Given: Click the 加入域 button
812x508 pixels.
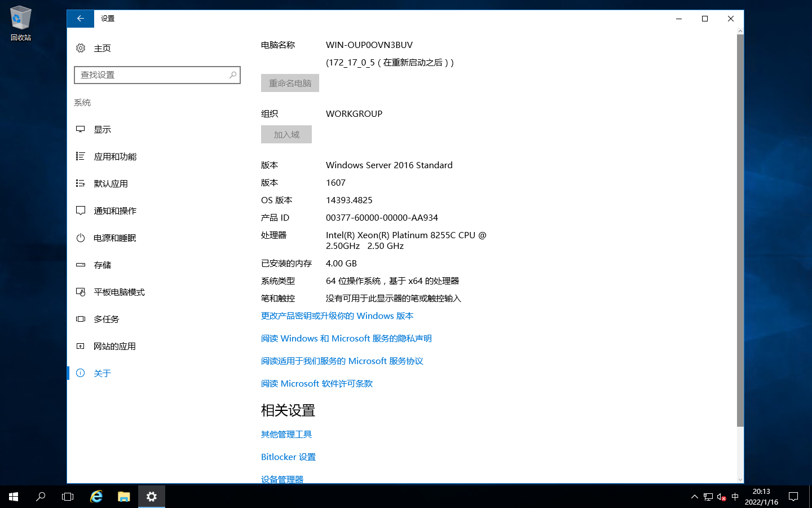Looking at the screenshot, I should pyautogui.click(x=286, y=134).
